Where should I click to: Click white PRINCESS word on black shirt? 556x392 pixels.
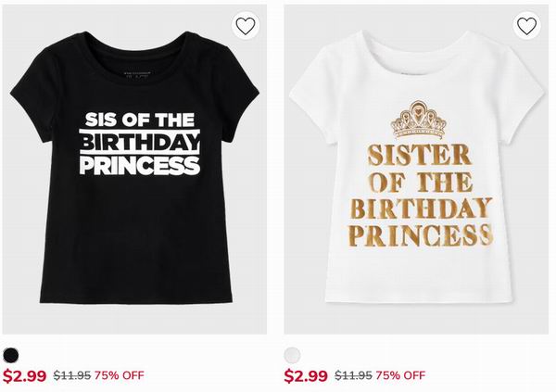tap(140, 165)
